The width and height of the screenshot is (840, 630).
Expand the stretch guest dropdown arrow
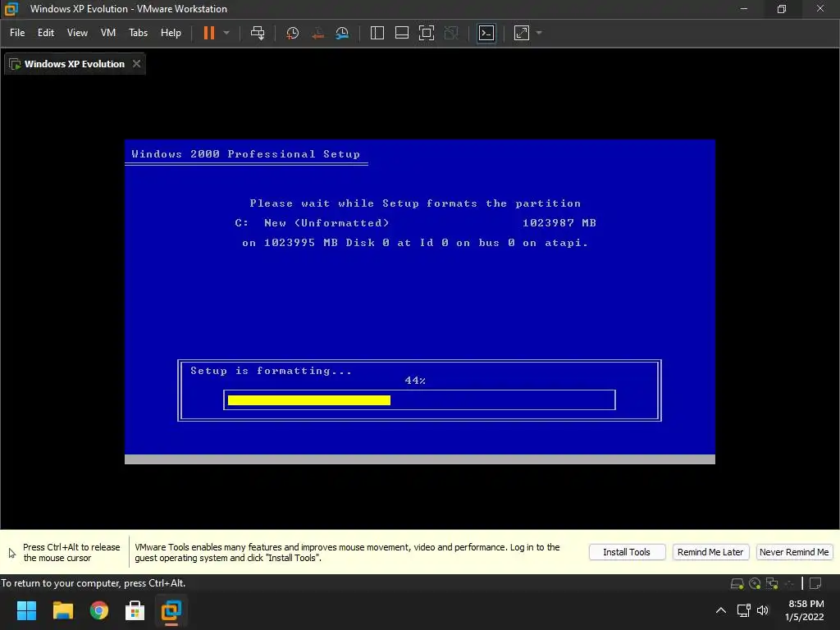pyautogui.click(x=539, y=33)
